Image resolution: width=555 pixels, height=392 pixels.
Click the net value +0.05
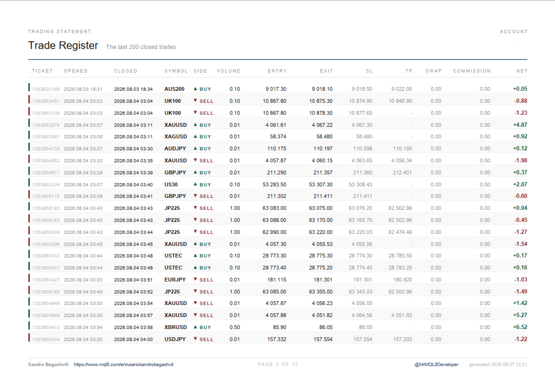pos(520,89)
